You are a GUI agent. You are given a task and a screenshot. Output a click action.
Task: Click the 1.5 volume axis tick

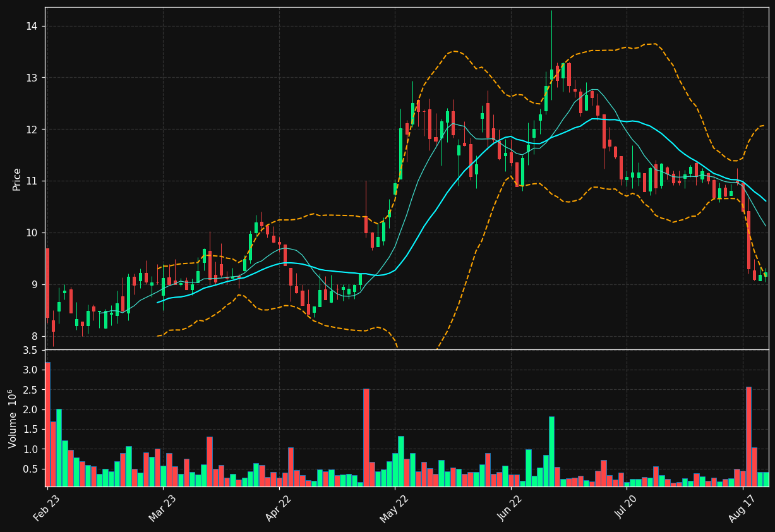coord(31,429)
